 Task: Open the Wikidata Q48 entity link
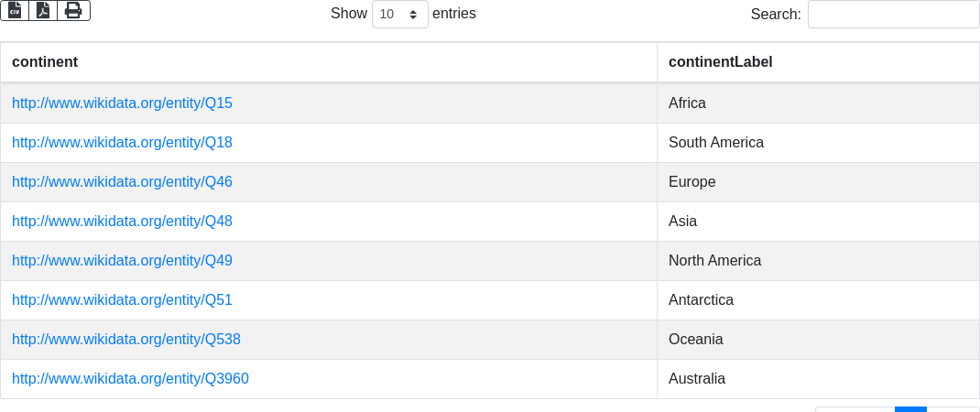[x=122, y=222]
